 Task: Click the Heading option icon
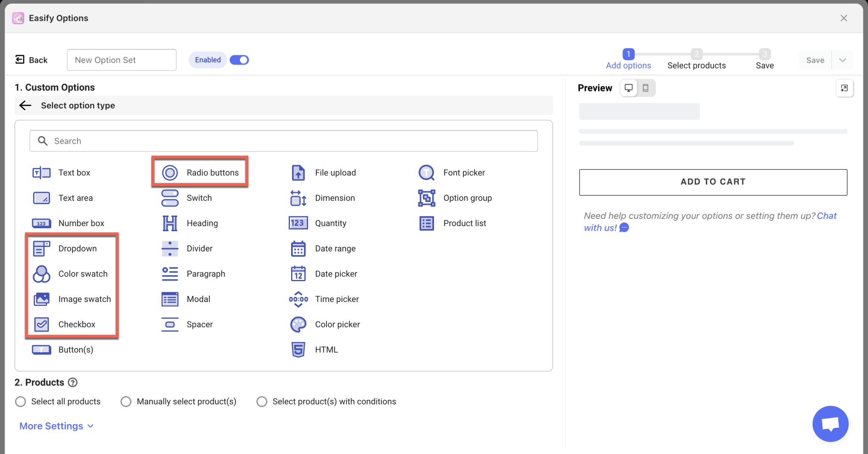(170, 223)
